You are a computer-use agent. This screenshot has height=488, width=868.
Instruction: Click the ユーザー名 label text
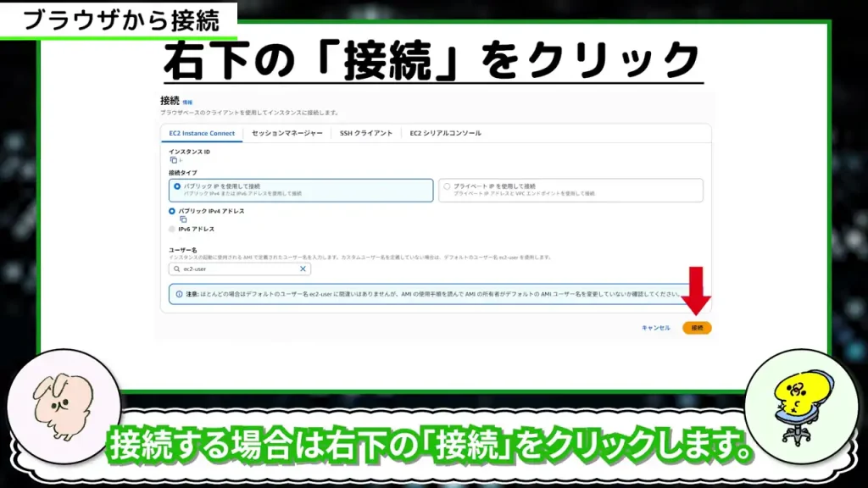[182, 250]
